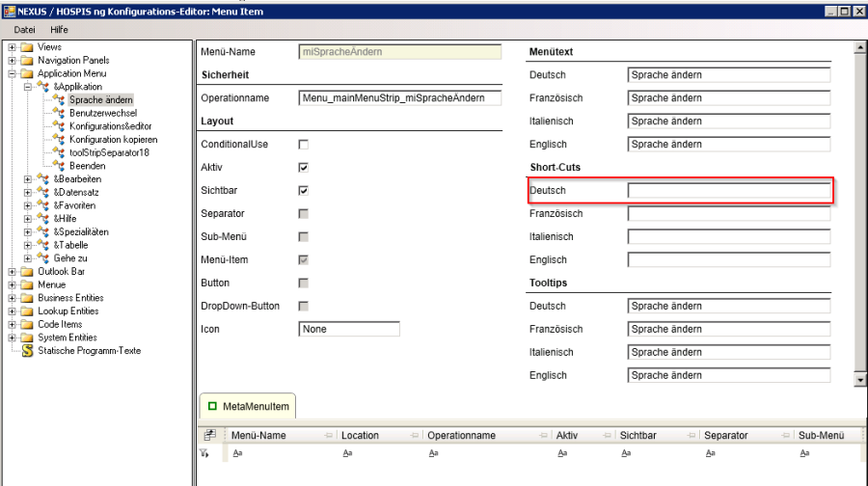Click the Deutsch Short-Cuts input field

728,191
